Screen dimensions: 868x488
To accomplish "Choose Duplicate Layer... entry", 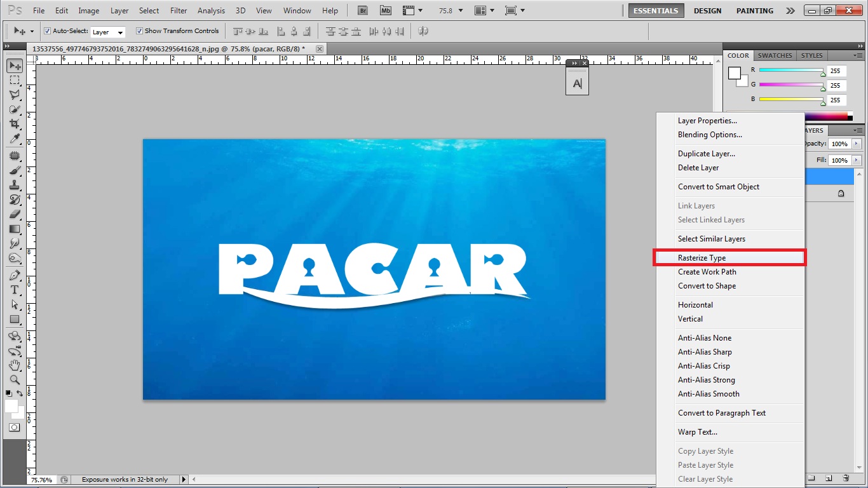I will click(730, 154).
